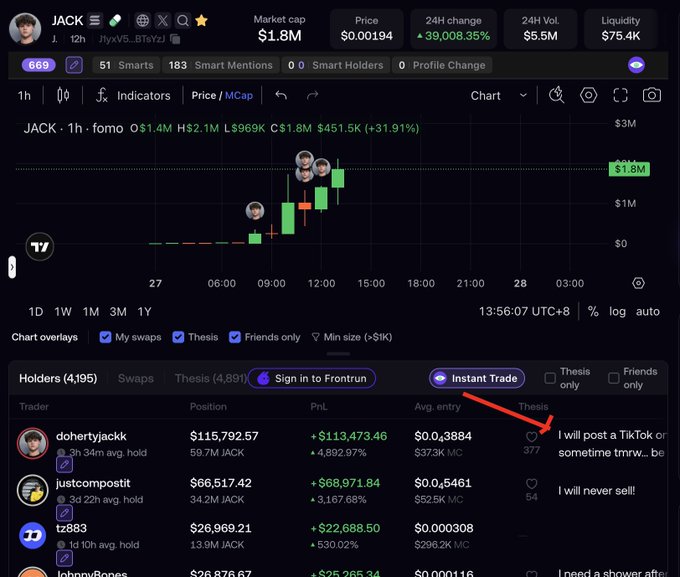680x577 pixels.
Task: Open justcompostit trader avatar
Action: (33, 491)
